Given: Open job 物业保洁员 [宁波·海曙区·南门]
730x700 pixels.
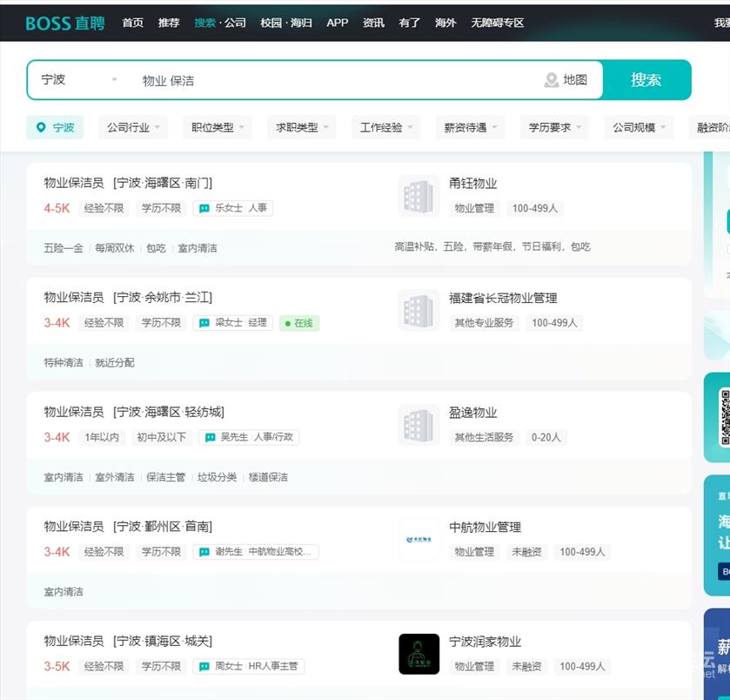Looking at the screenshot, I should pos(128,183).
